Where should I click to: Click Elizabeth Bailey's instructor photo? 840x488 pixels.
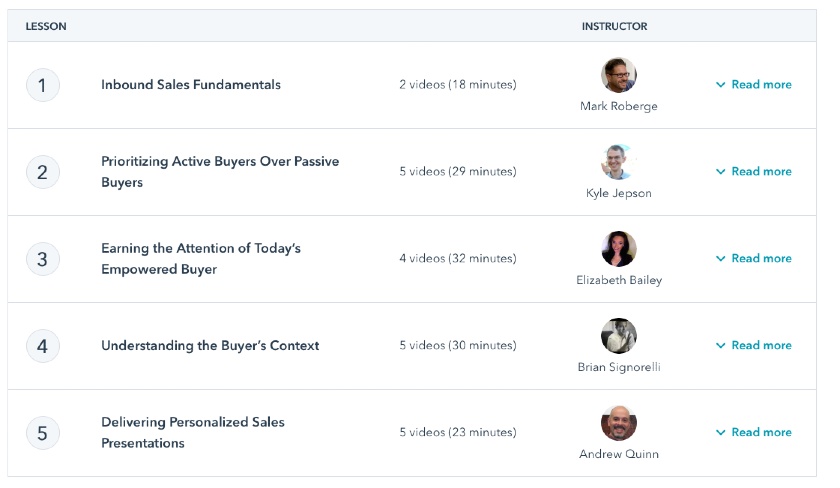click(619, 249)
